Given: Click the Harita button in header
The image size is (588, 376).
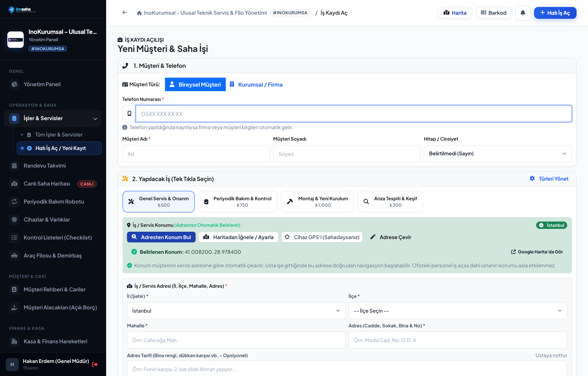Looking at the screenshot, I should (455, 13).
